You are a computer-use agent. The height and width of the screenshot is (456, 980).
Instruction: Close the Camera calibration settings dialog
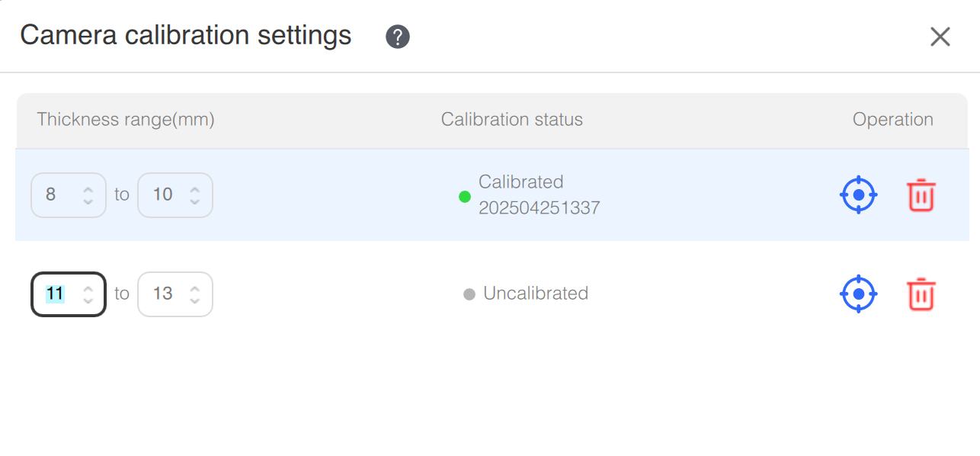(x=940, y=37)
